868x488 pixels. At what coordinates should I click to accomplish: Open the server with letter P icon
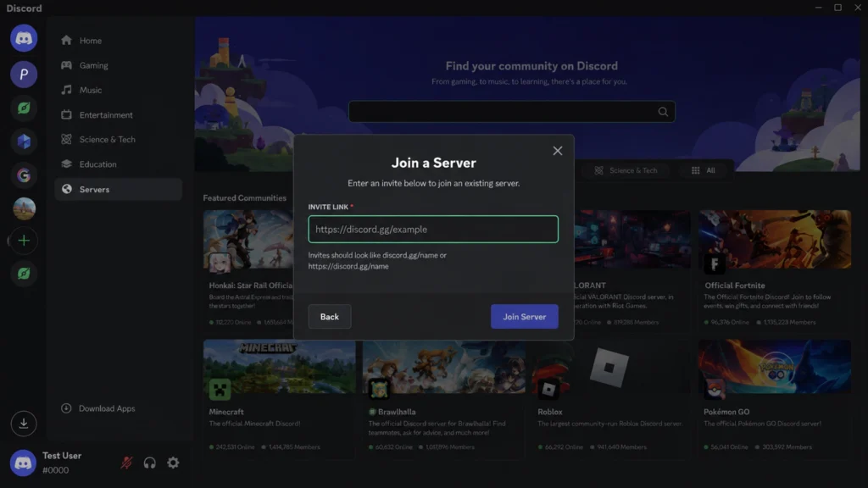pos(23,75)
